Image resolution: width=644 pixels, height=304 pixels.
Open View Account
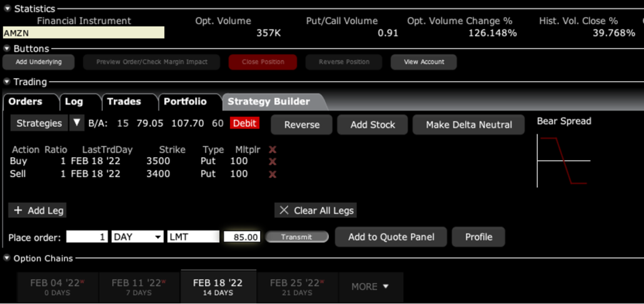point(424,62)
